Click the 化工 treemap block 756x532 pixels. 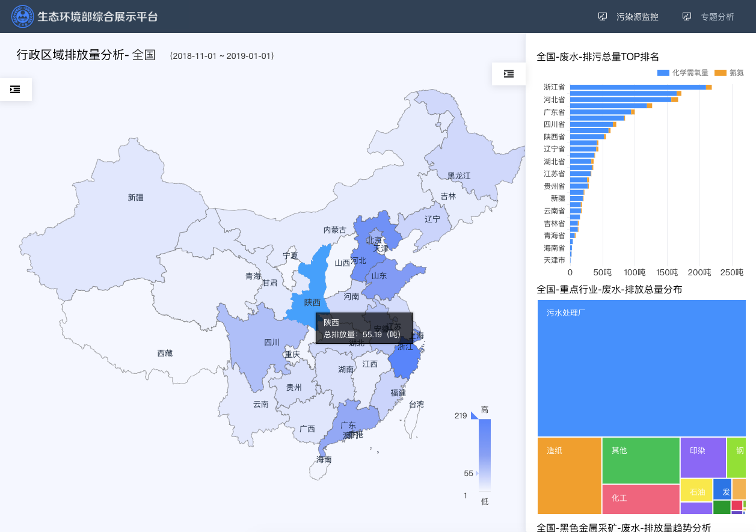tap(641, 500)
